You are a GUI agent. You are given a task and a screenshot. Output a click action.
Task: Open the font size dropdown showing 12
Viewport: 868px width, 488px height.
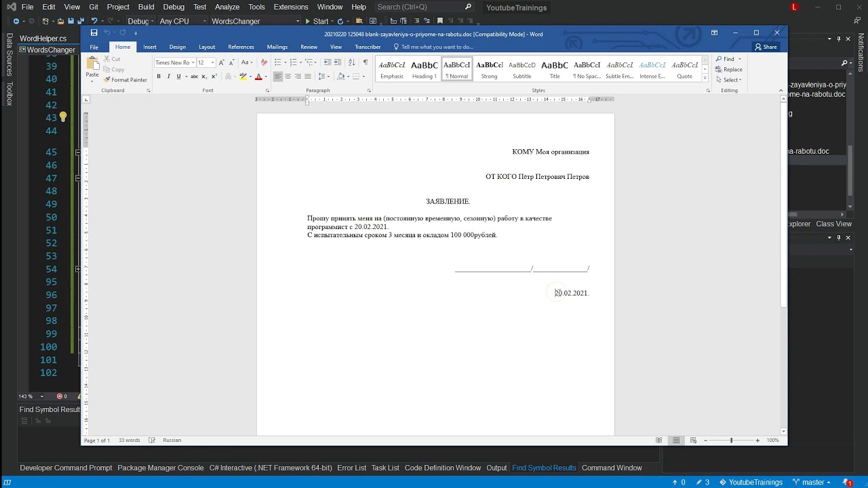(x=212, y=62)
